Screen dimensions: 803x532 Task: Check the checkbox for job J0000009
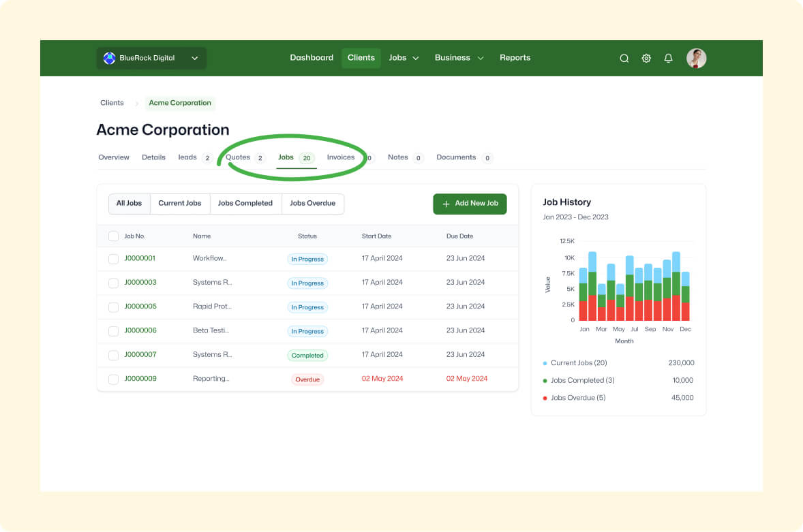pos(113,379)
